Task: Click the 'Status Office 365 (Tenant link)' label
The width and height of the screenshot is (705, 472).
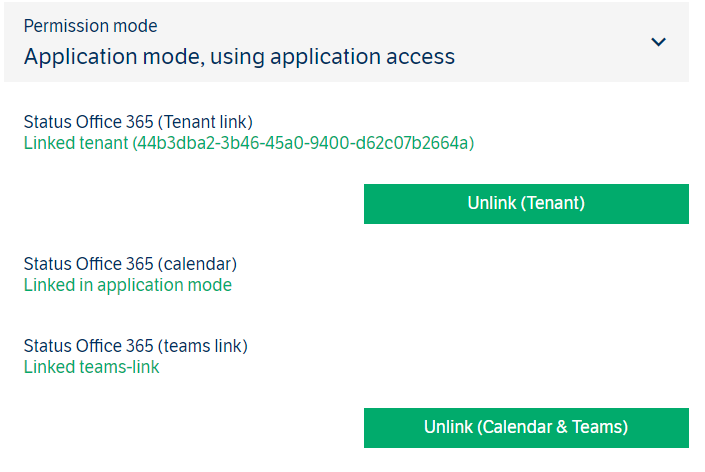Action: click(138, 123)
